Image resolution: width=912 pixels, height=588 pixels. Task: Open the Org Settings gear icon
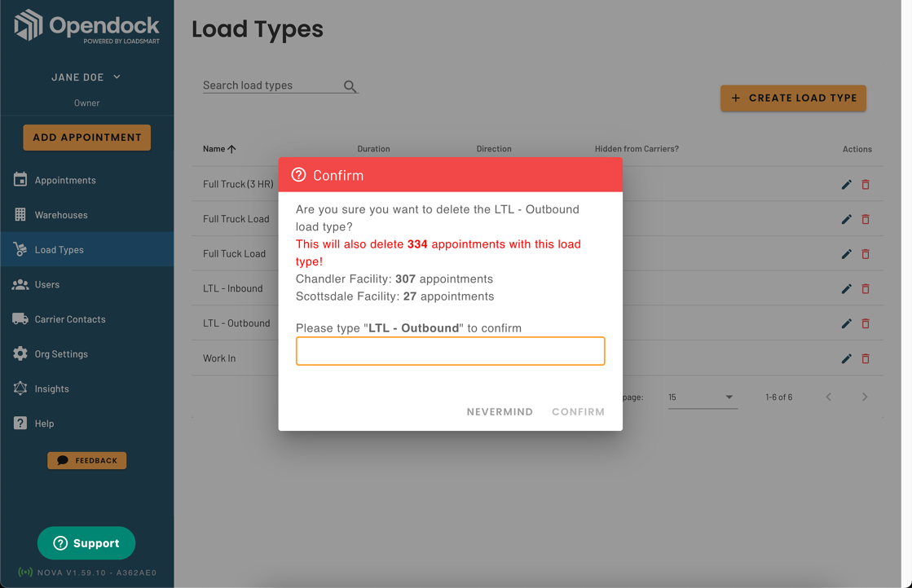20,353
